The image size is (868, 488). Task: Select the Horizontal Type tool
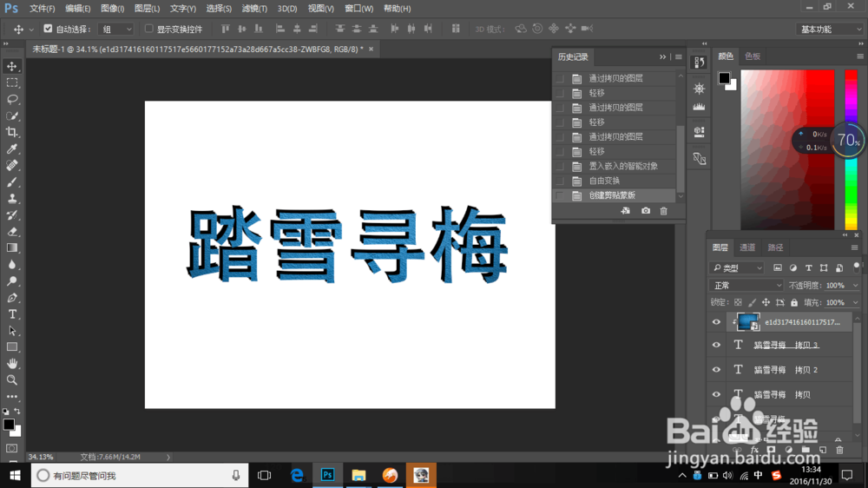tap(11, 314)
